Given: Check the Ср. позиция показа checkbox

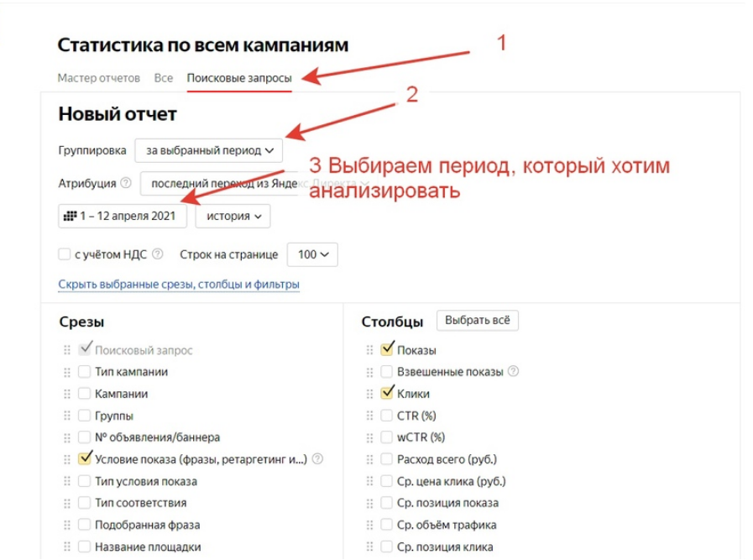Looking at the screenshot, I should [x=386, y=503].
